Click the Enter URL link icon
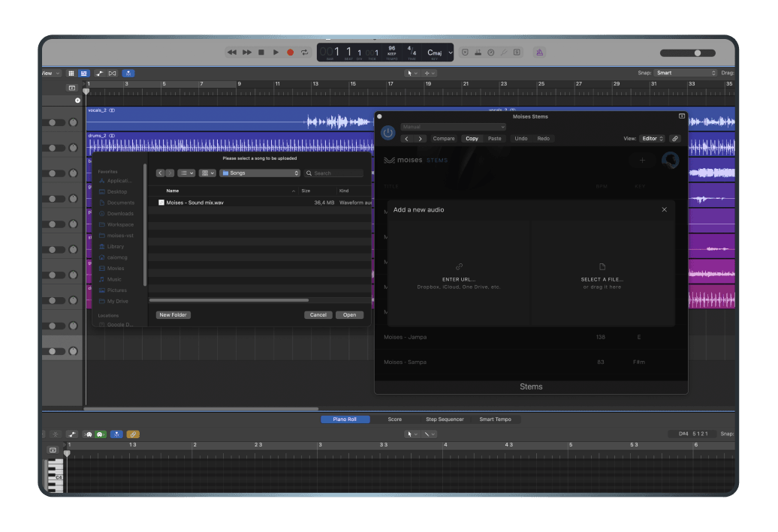The image size is (778, 532). pyautogui.click(x=459, y=266)
